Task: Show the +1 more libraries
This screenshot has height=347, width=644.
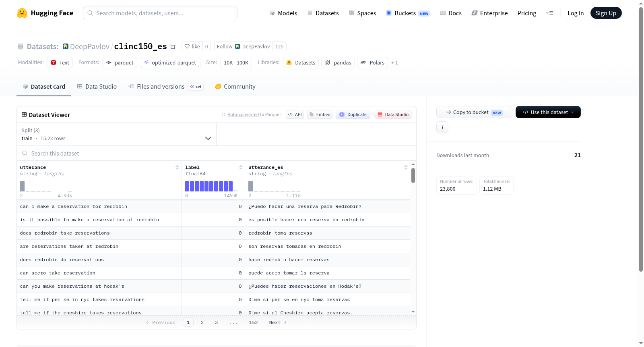Action: [394, 62]
